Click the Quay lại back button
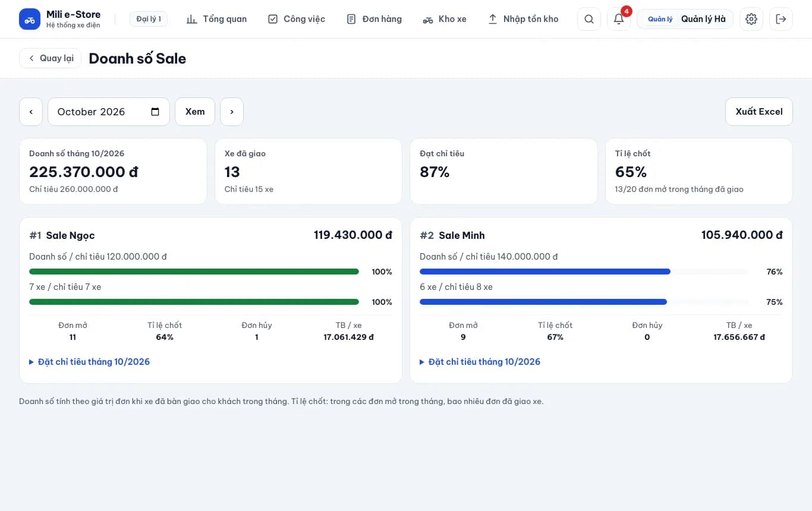 click(x=50, y=58)
